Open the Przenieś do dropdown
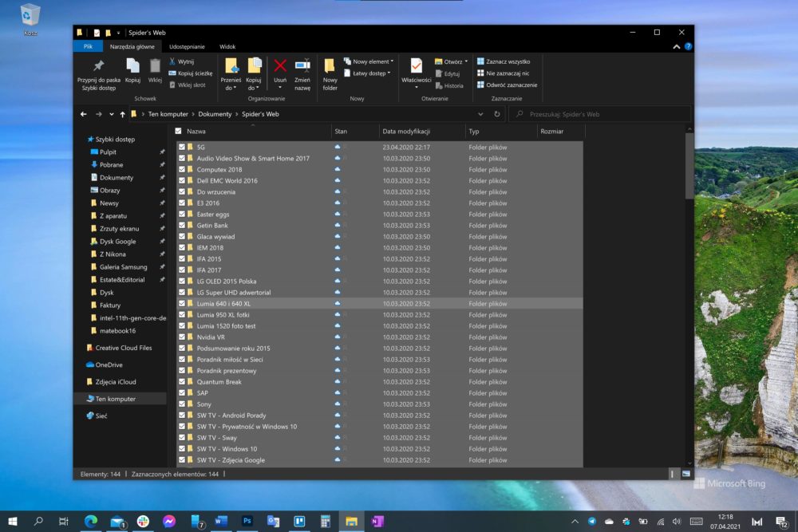This screenshot has width=798, height=532. (231, 84)
